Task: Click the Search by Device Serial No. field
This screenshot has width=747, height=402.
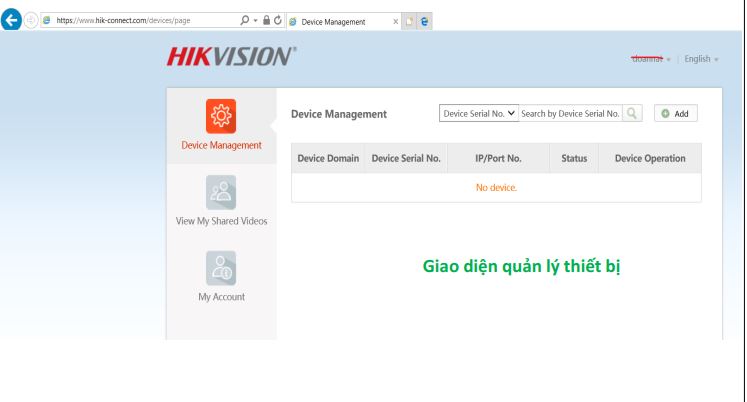Action: 570,113
